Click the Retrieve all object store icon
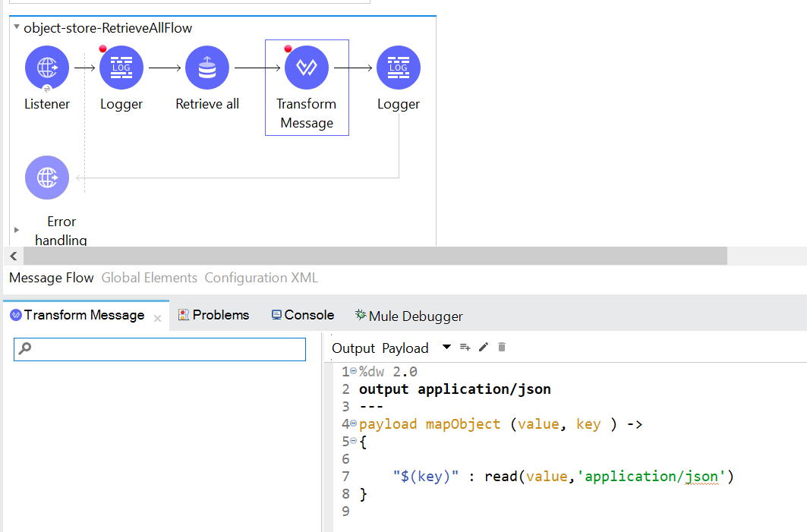 [x=207, y=68]
